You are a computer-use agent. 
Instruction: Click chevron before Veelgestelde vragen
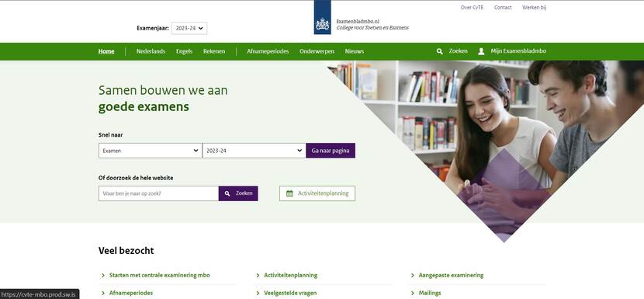(x=258, y=294)
